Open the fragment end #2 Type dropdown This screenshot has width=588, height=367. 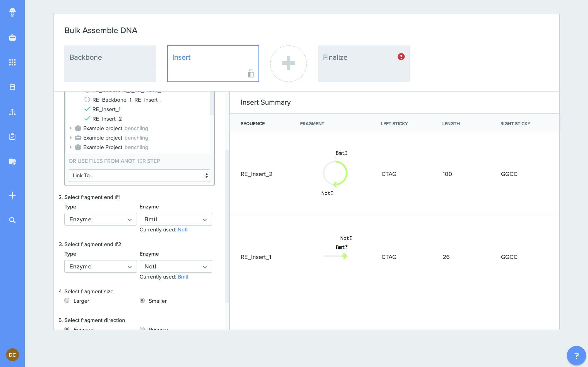click(x=100, y=267)
